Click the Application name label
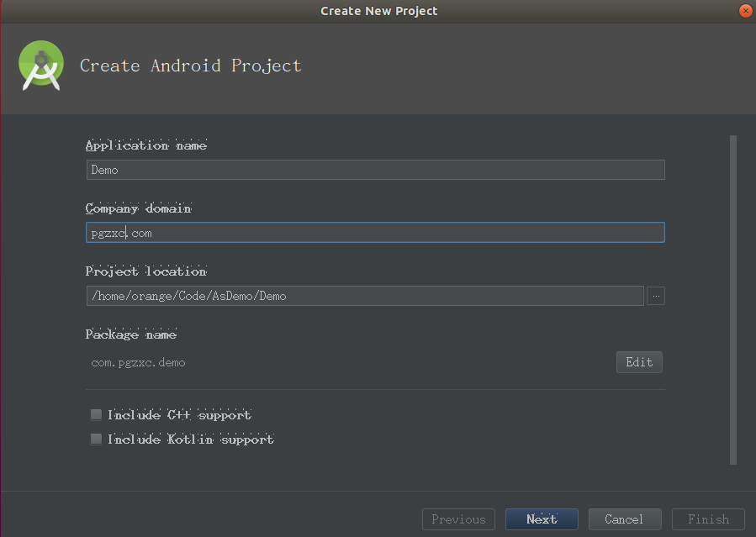The height and width of the screenshot is (537, 756). click(x=146, y=145)
